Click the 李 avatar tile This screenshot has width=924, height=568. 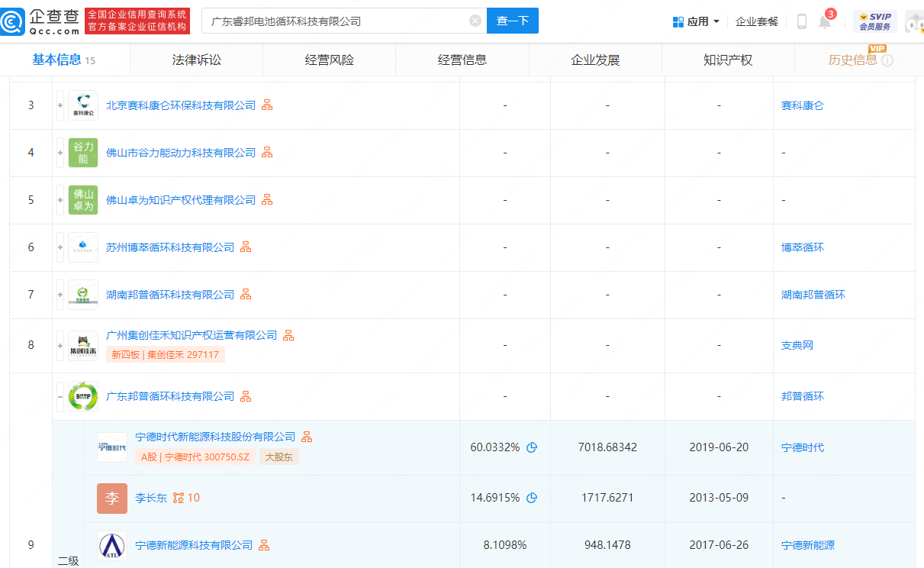[112, 498]
